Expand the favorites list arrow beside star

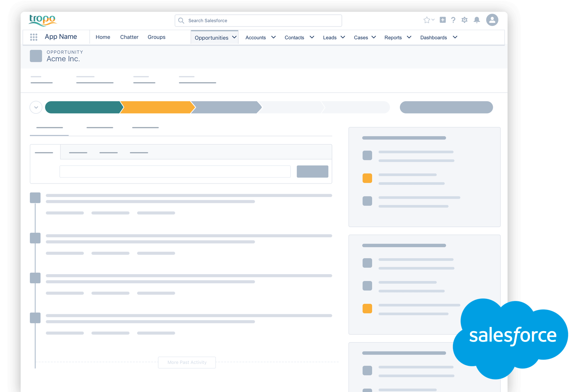pyautogui.click(x=433, y=20)
